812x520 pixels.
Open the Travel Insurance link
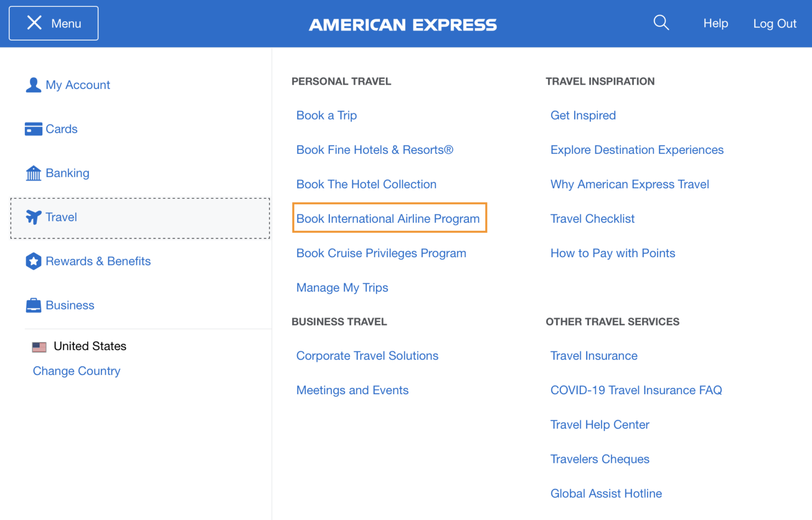[594, 355]
